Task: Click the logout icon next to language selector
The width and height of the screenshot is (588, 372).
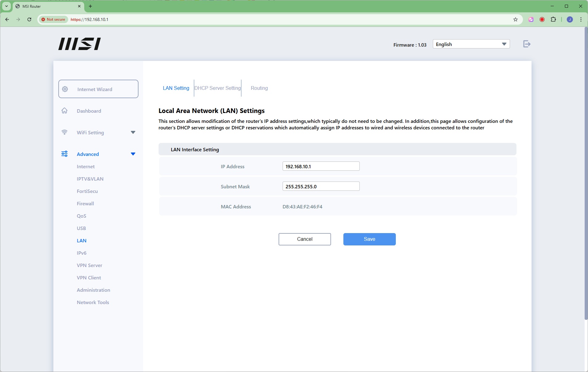Action: tap(527, 44)
